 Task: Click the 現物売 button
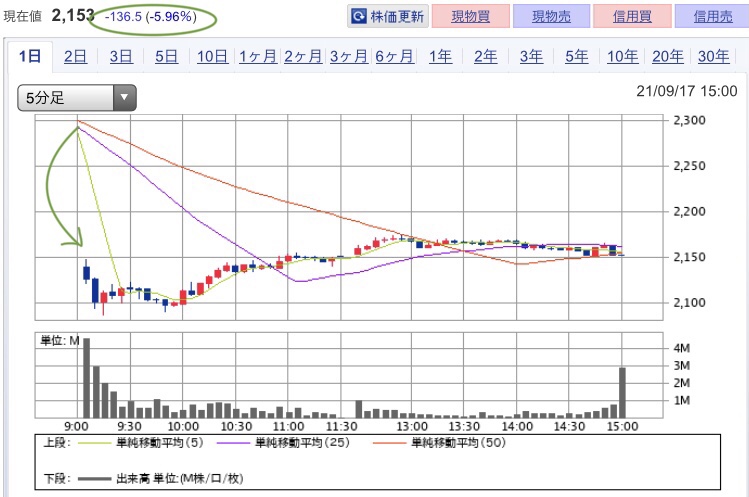[x=551, y=17]
